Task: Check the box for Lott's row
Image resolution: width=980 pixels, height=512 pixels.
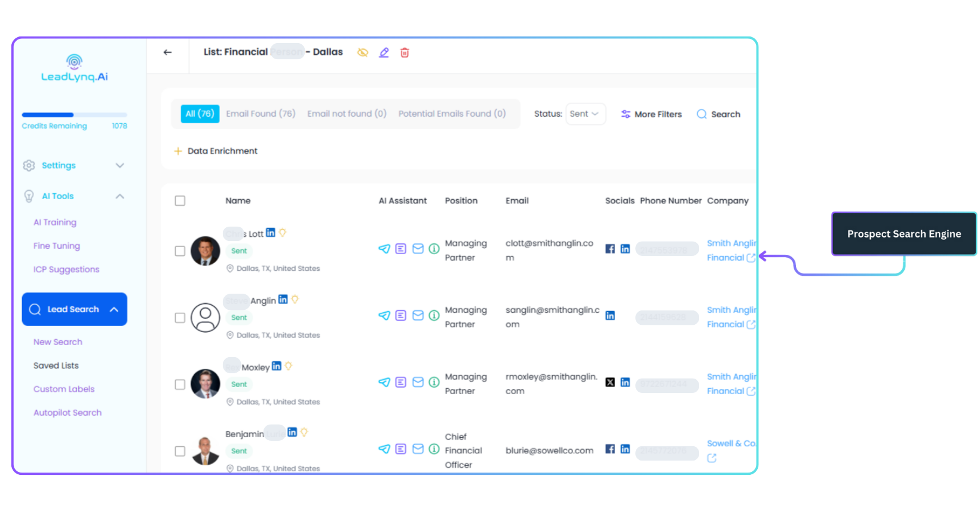Action: coord(180,251)
